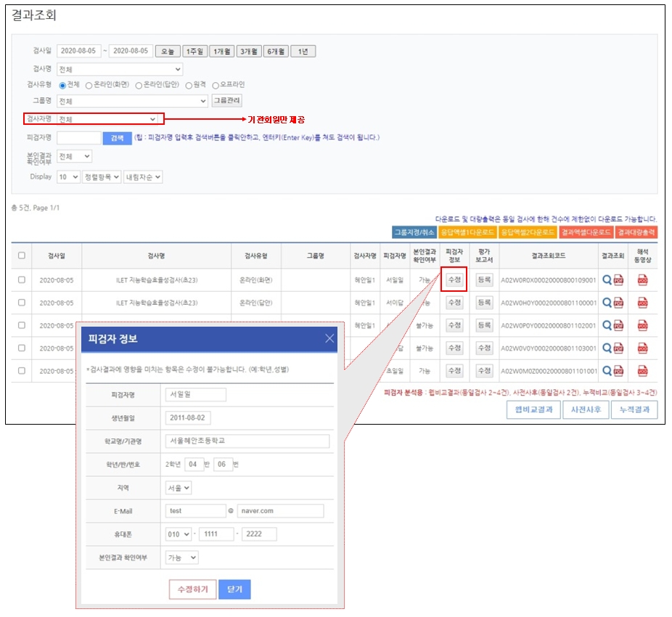This screenshot has height=617, width=672.
Task: Open the 내림차순 sort order dropdown
Action: tap(144, 176)
